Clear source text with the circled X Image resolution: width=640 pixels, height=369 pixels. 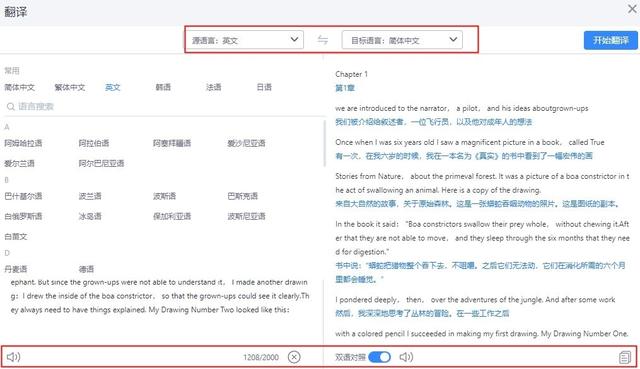(x=294, y=357)
